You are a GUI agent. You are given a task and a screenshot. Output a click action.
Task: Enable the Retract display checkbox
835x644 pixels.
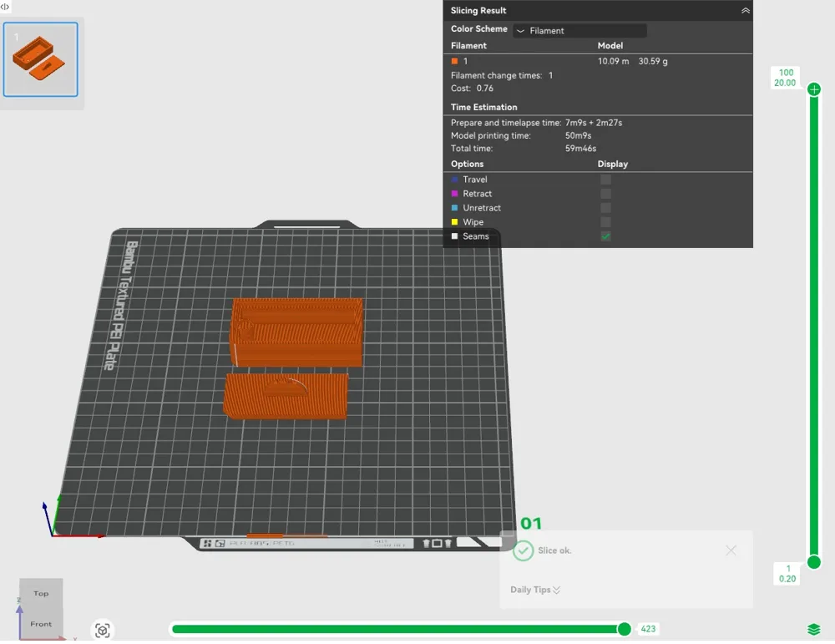(605, 194)
